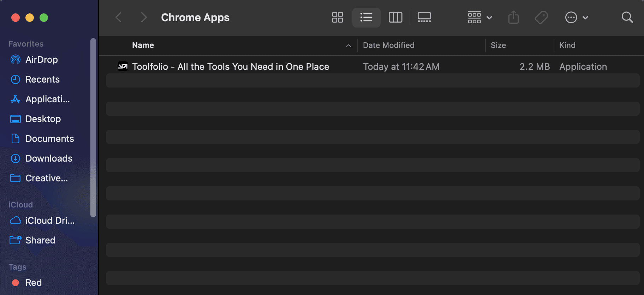Click the Search magnifier icon
Image resolution: width=644 pixels, height=295 pixels.
pos(627,17)
